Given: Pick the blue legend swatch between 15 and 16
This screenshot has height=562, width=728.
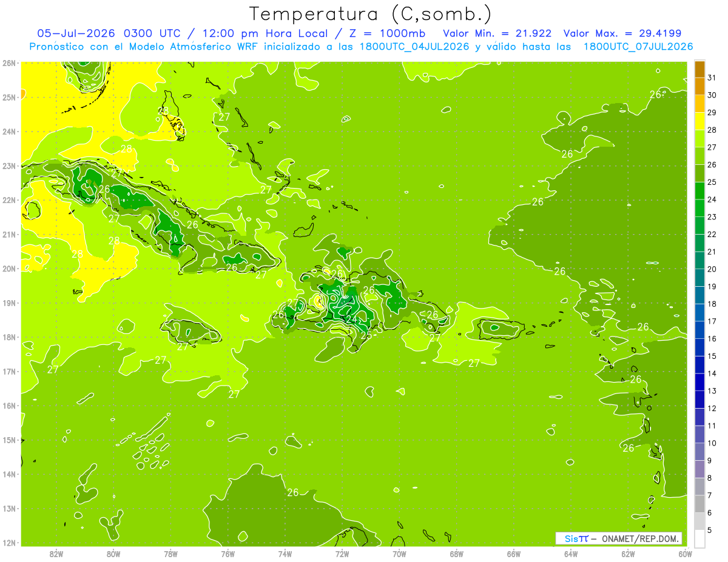Looking at the screenshot, I should 699,347.
